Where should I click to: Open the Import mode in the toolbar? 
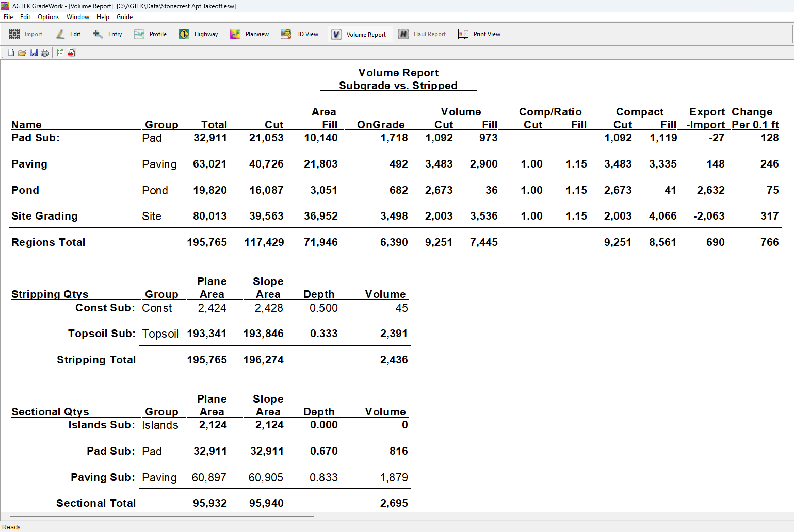(26, 34)
